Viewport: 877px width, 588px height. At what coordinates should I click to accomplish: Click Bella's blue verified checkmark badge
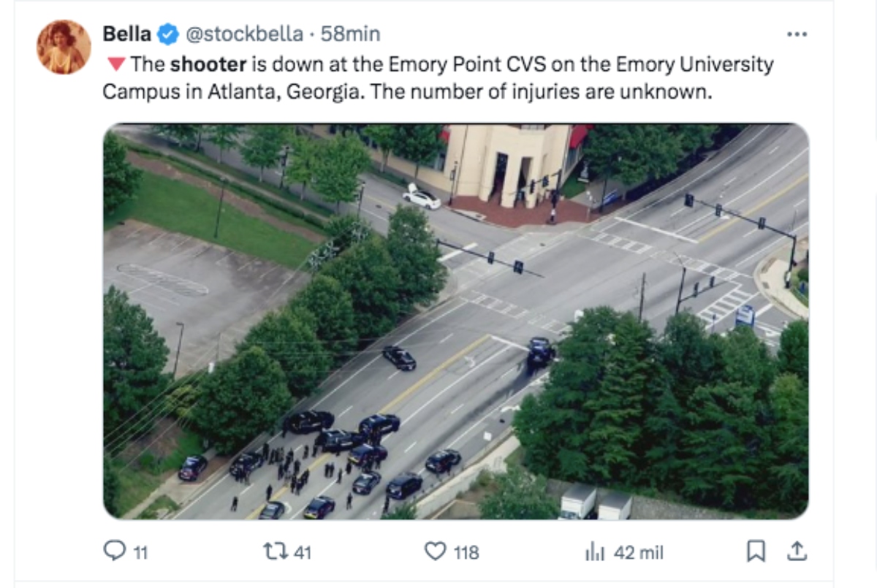[x=169, y=33]
